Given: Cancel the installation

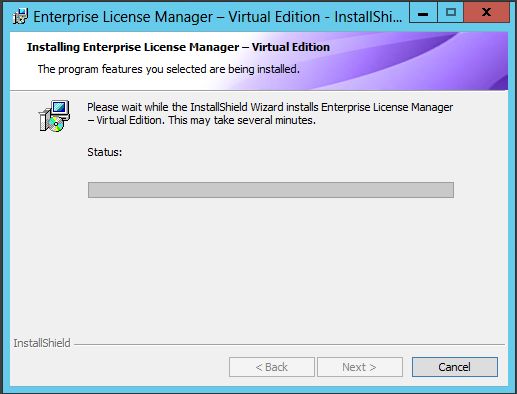Looking at the screenshot, I should tap(455, 367).
